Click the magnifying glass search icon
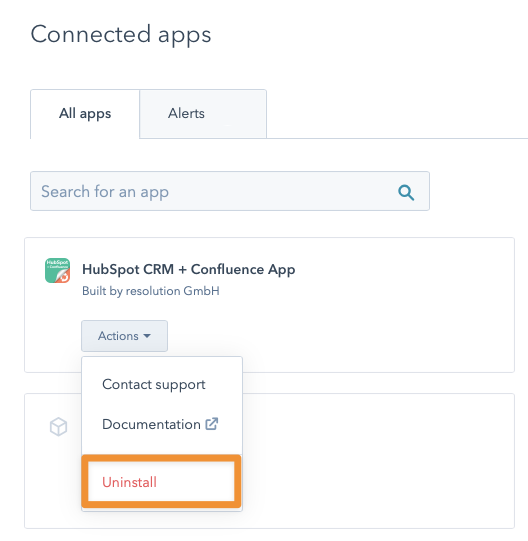 (x=406, y=192)
